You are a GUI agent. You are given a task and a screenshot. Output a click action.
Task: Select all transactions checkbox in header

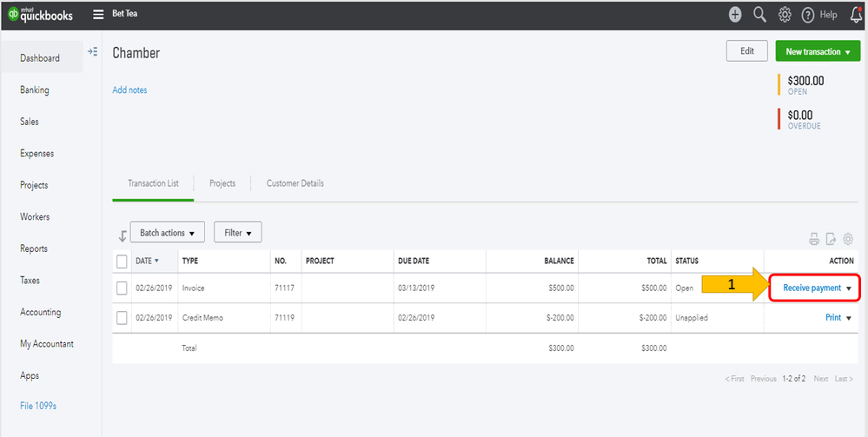122,261
